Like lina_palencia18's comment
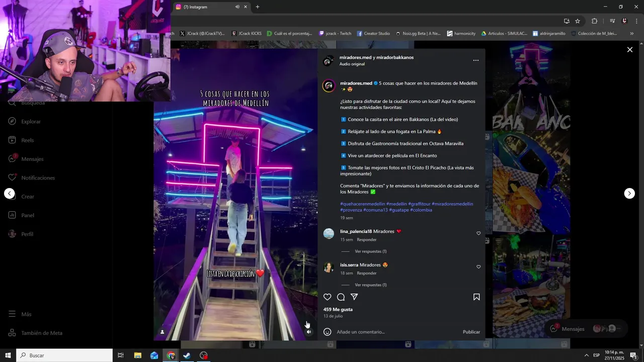Viewport: 644px width, 362px height. pos(478,233)
